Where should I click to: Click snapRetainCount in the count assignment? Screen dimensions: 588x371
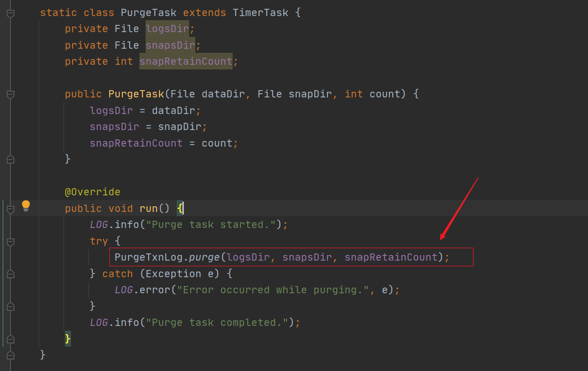click(136, 144)
